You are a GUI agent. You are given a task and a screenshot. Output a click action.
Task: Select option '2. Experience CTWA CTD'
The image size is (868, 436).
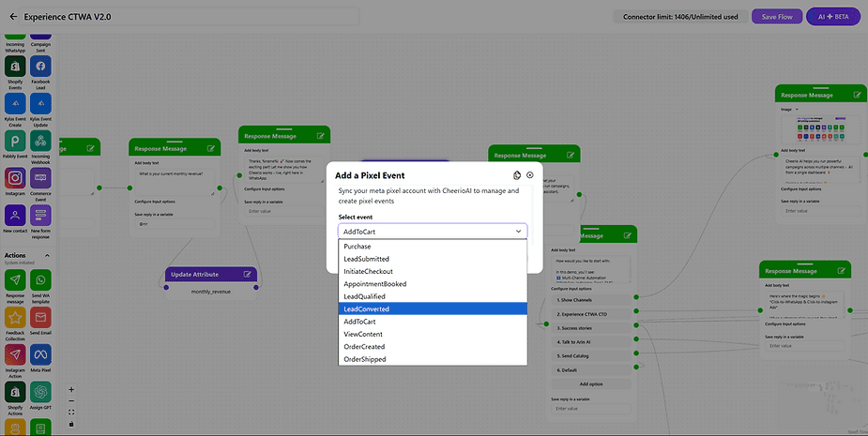(590, 314)
